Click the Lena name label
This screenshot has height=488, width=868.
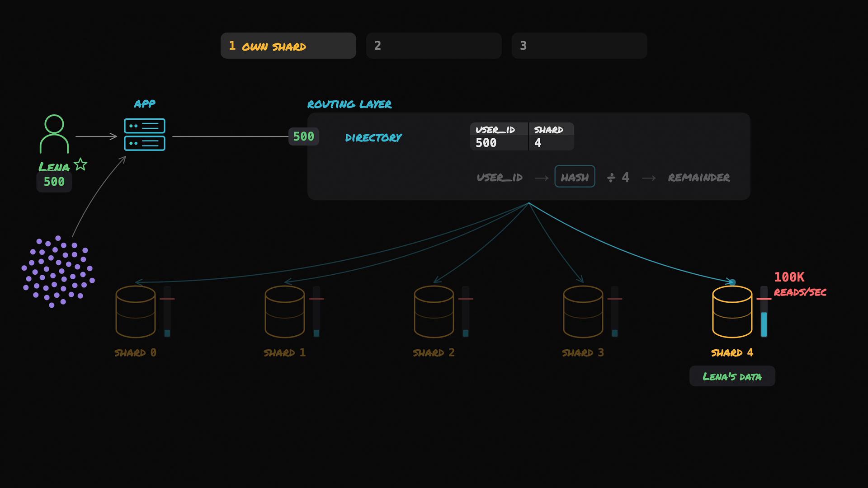click(x=54, y=167)
